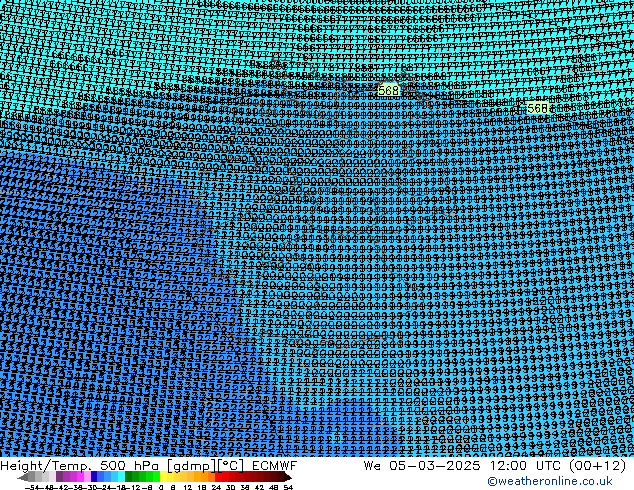Click the '24' value under the color scale
Screen dimensions: 634x490
coord(216,487)
